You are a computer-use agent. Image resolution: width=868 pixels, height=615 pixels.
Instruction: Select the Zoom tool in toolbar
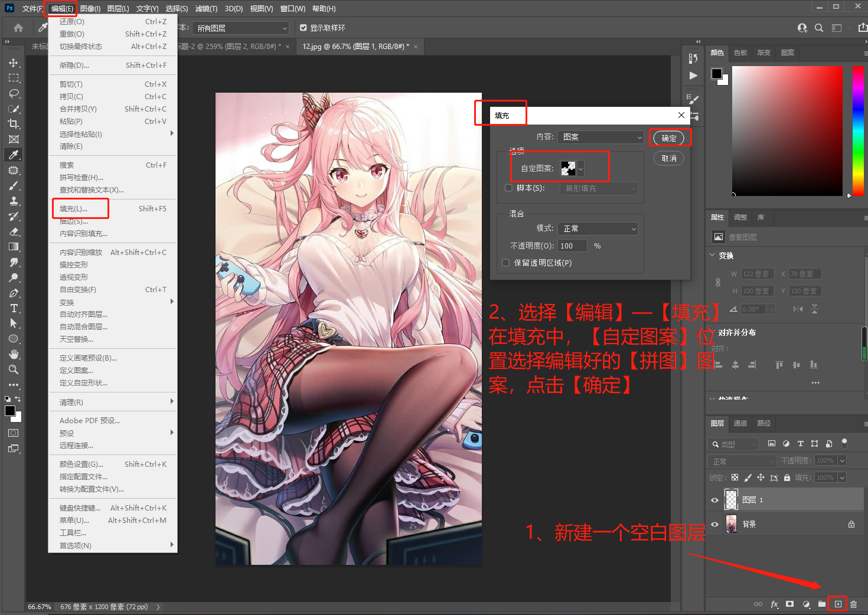14,369
